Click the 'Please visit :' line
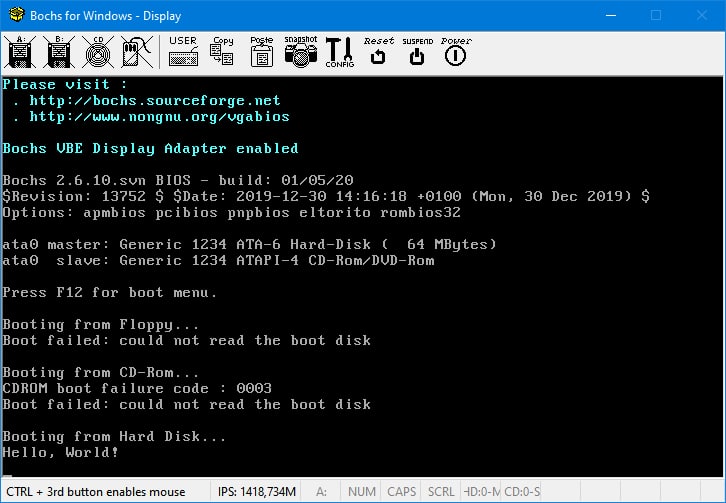Screen dimensions: 726x503 (x=64, y=84)
